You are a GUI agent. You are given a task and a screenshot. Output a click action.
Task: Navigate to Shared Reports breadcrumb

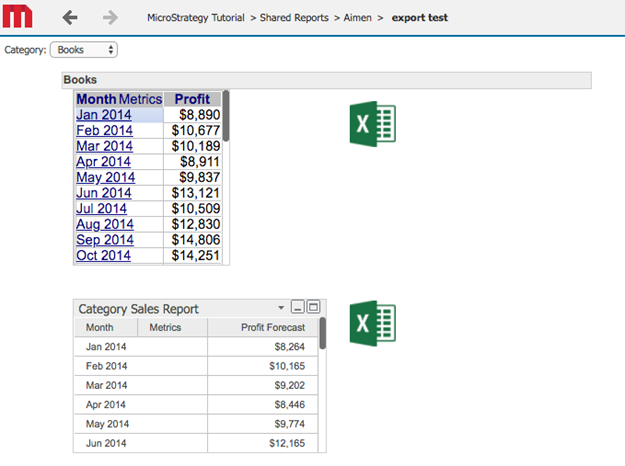tap(297, 18)
